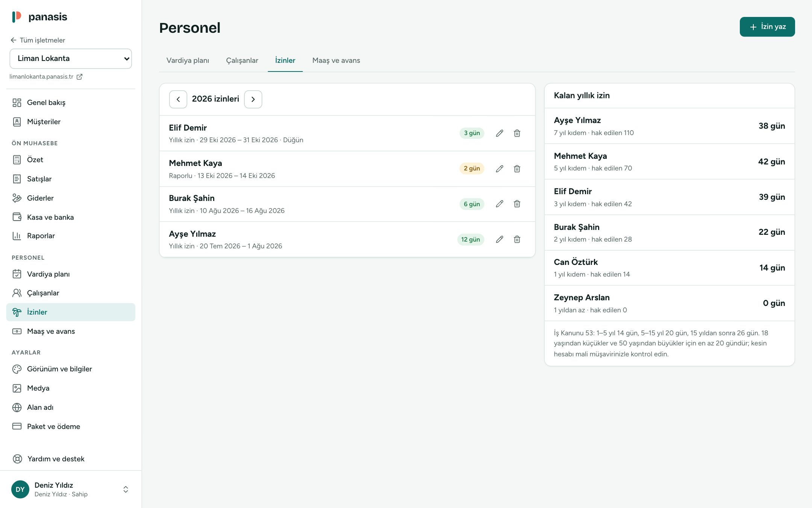Click the İzin yaz button
This screenshot has height=508, width=812.
click(x=767, y=27)
